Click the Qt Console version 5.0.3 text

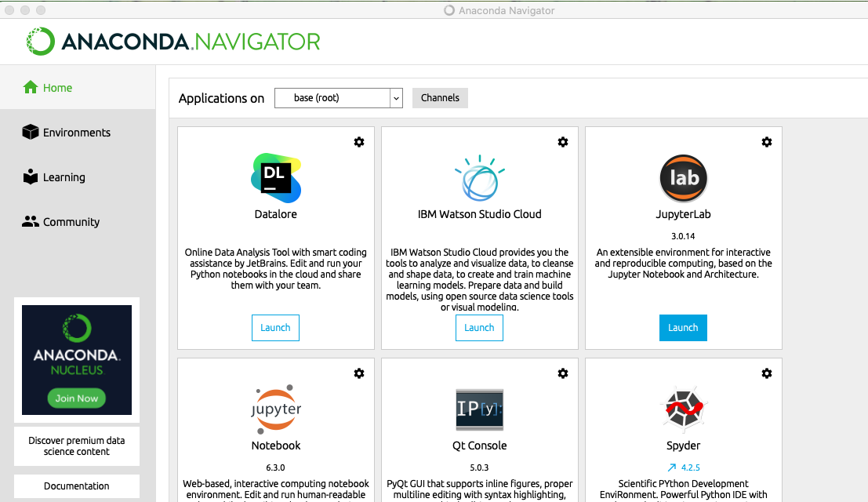point(479,467)
